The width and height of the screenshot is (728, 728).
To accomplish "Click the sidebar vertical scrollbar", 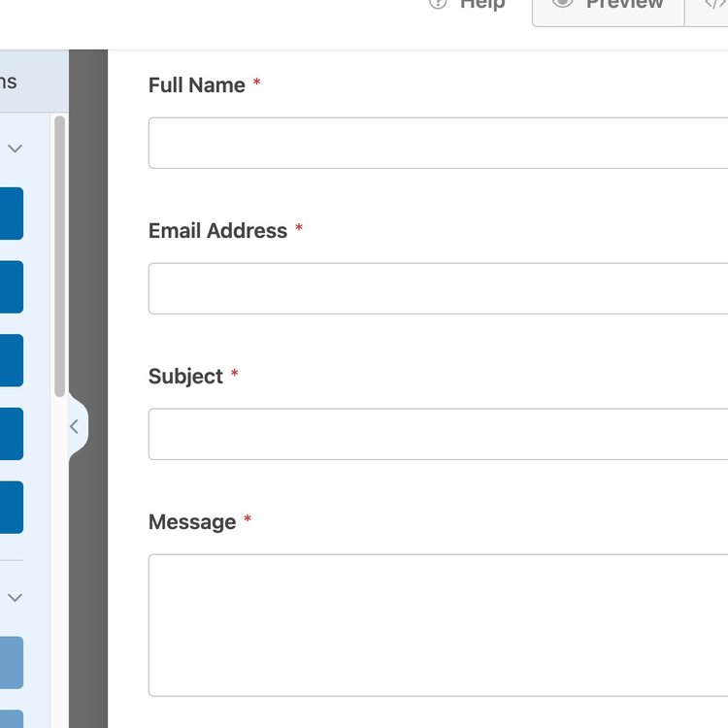I will click(59, 256).
